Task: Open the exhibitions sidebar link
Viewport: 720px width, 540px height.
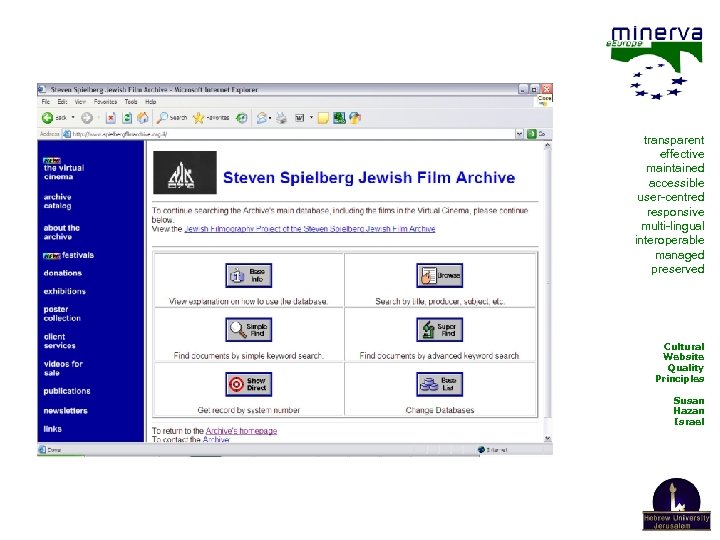Action: [64, 291]
